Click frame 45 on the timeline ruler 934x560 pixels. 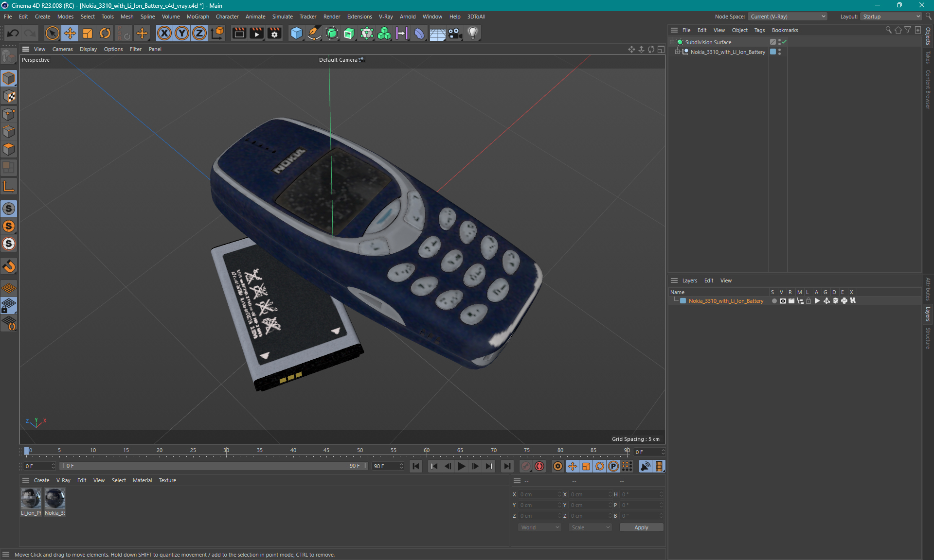pyautogui.click(x=326, y=451)
